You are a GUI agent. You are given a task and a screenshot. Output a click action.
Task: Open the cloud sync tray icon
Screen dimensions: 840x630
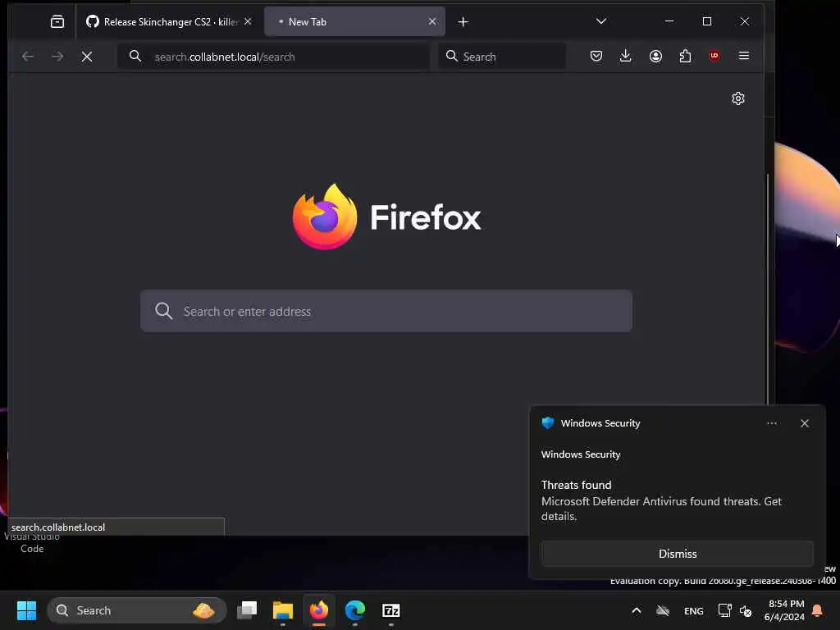pyautogui.click(x=663, y=610)
